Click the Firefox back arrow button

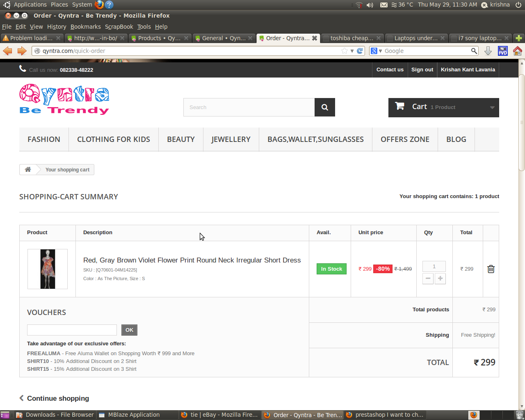coord(7,51)
